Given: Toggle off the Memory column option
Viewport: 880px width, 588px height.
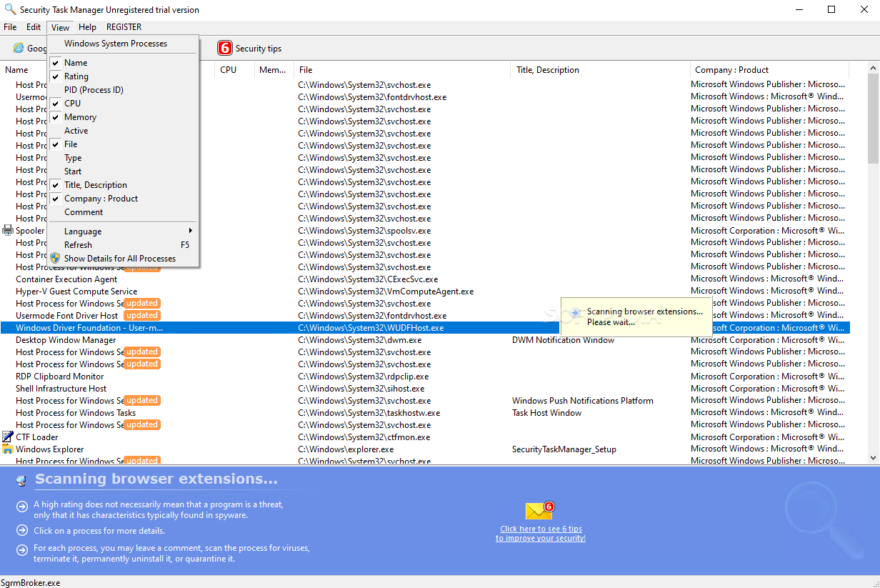Looking at the screenshot, I should tap(80, 117).
